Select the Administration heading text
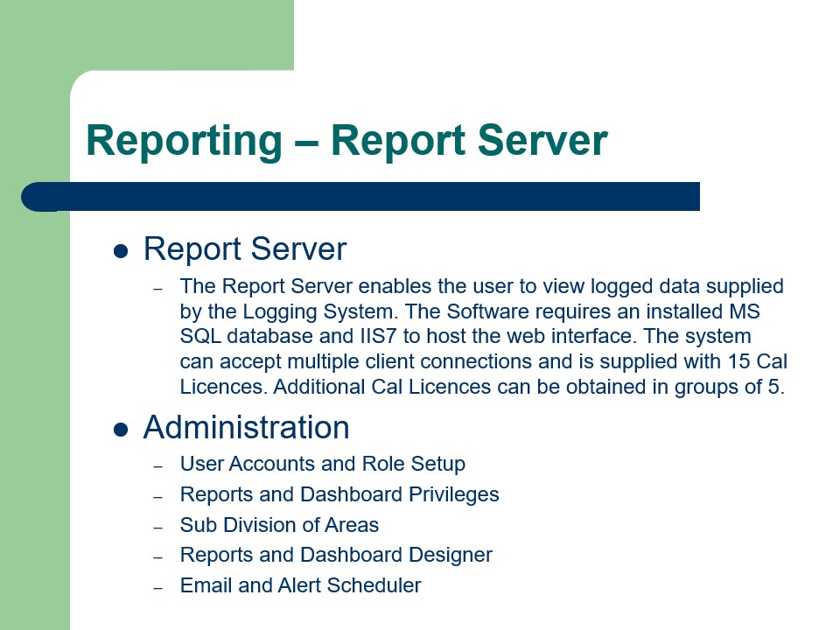 point(245,428)
